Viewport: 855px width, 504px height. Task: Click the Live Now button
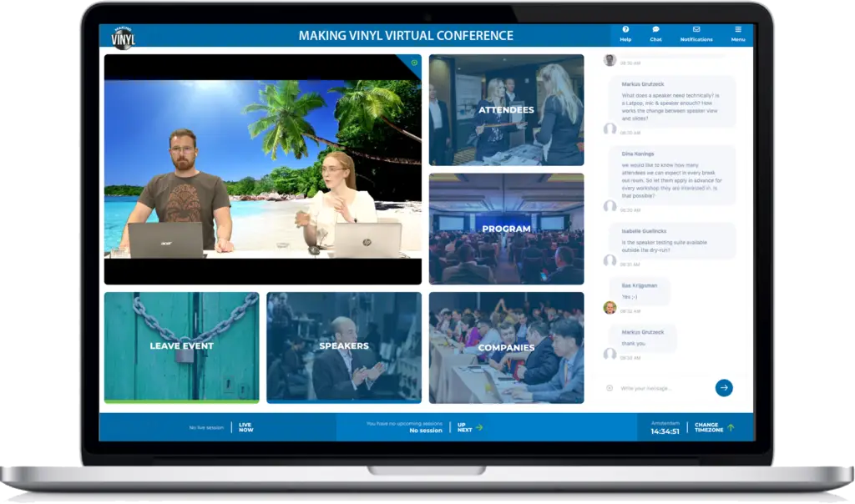(x=246, y=427)
